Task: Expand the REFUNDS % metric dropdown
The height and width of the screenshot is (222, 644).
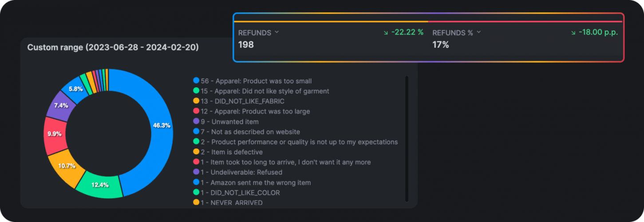Action: (479, 32)
